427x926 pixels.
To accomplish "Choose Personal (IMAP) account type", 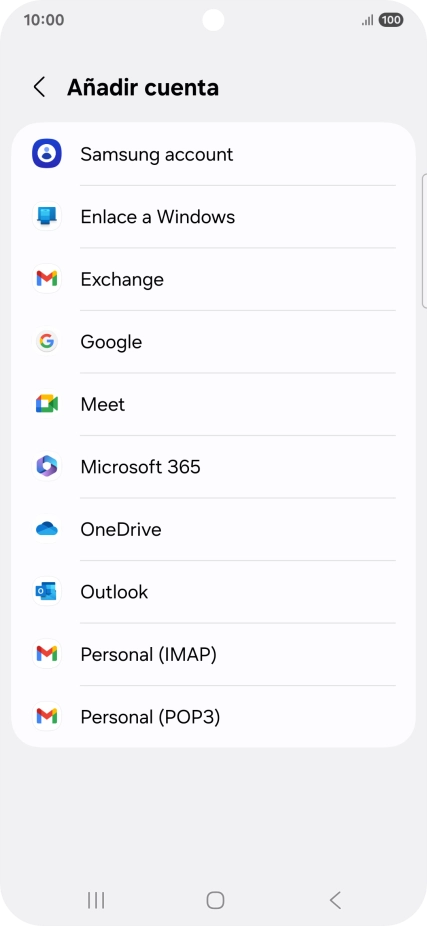I will pyautogui.click(x=213, y=655).
